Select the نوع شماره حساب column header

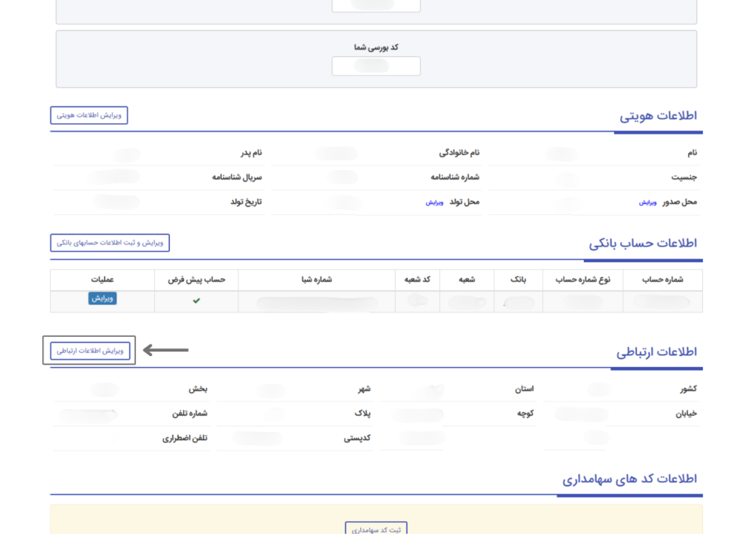tap(583, 280)
